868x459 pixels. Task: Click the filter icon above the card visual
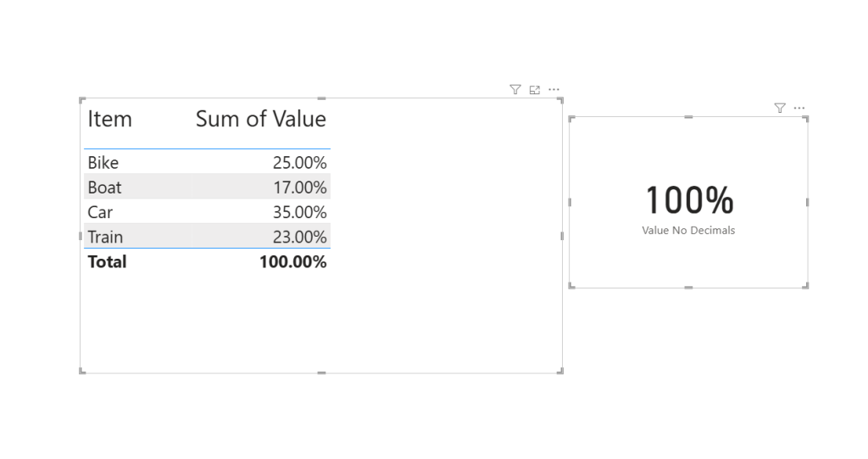(780, 108)
